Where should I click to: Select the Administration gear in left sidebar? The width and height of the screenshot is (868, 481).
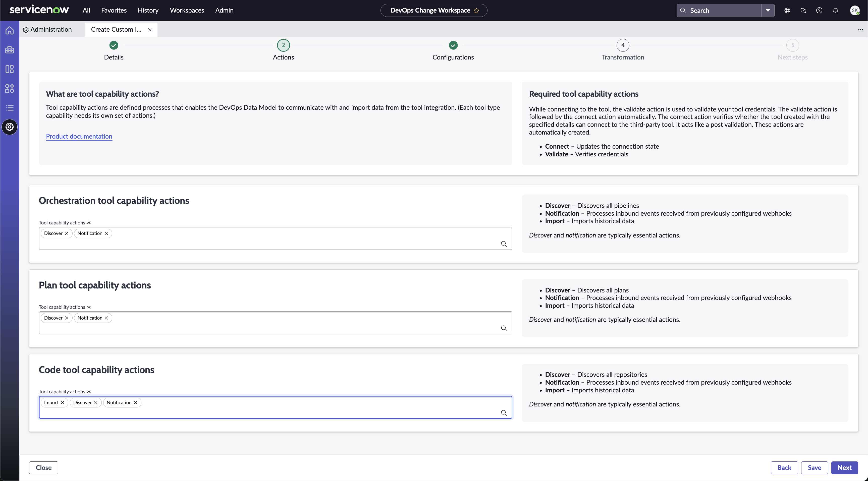10,127
